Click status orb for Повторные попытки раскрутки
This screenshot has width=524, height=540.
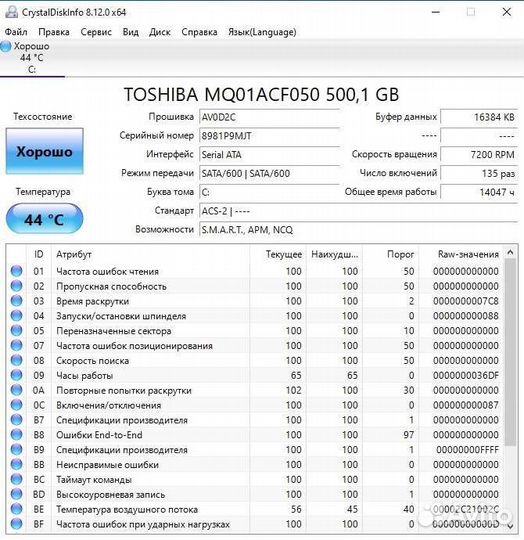(x=16, y=390)
